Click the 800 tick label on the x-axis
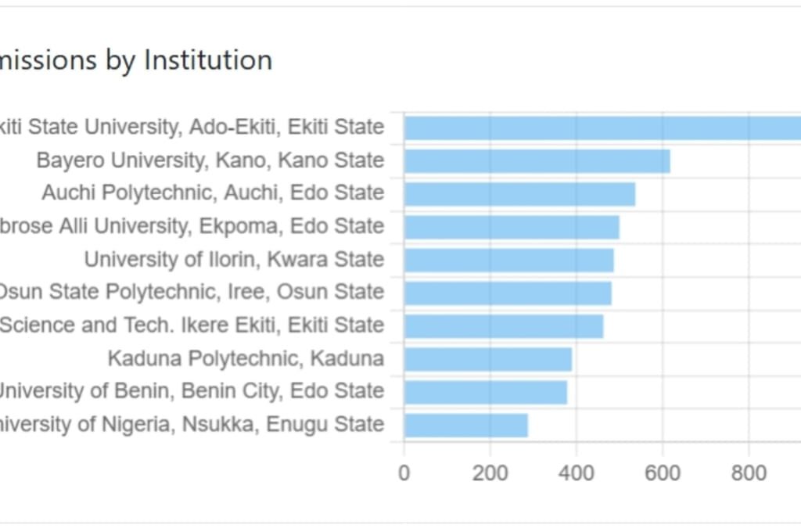Screen dimensions: 801x532 point(748,472)
